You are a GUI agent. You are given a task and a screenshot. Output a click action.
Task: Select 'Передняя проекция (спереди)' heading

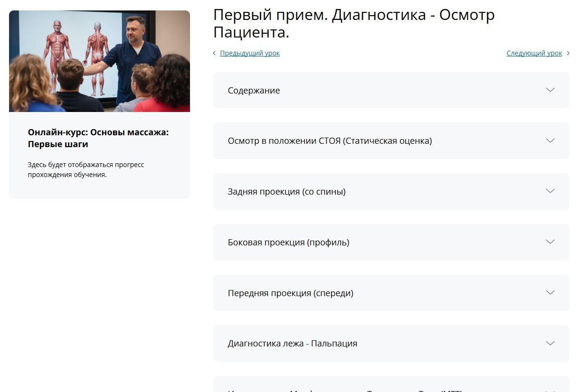(x=290, y=293)
